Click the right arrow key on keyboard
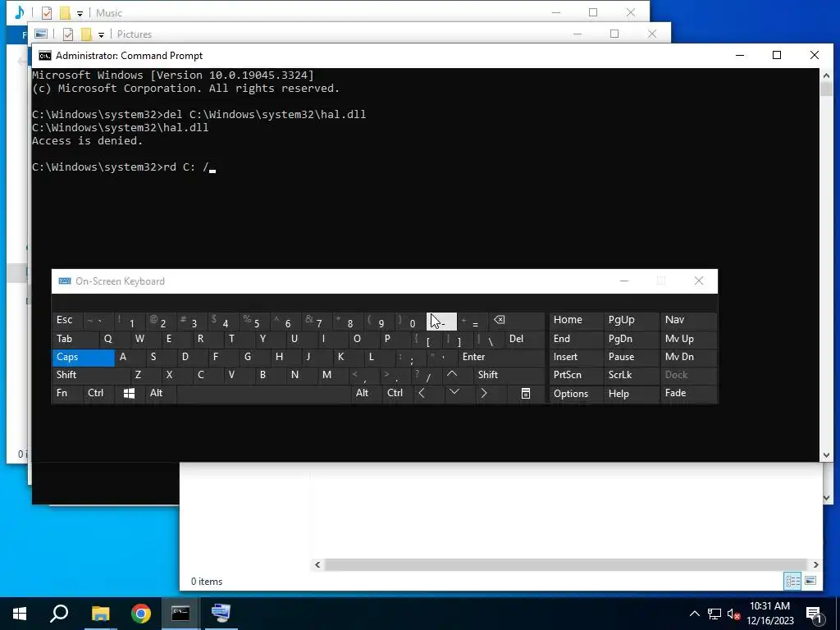 484,393
